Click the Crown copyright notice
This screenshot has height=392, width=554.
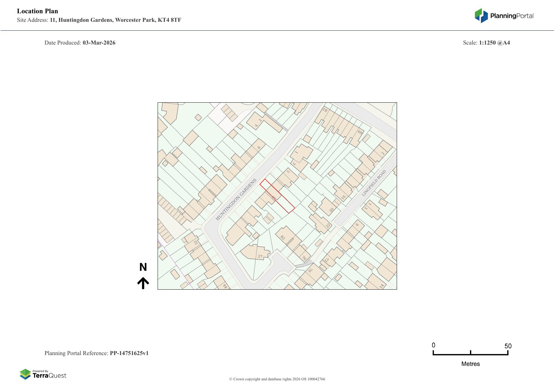(x=277, y=379)
